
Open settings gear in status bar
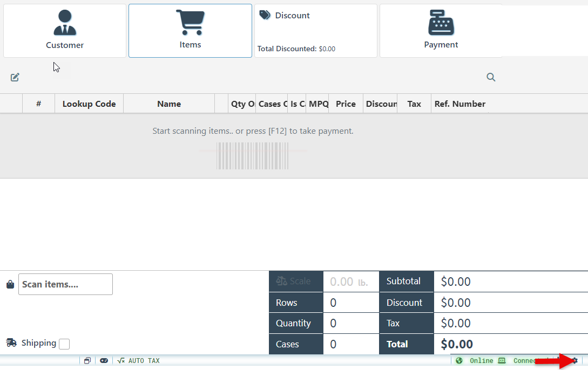point(575,360)
